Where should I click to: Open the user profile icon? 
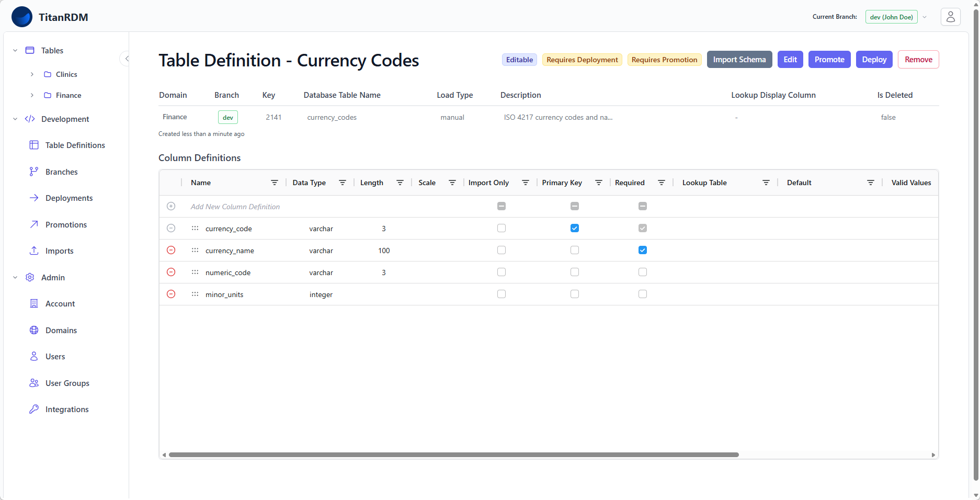tap(950, 17)
